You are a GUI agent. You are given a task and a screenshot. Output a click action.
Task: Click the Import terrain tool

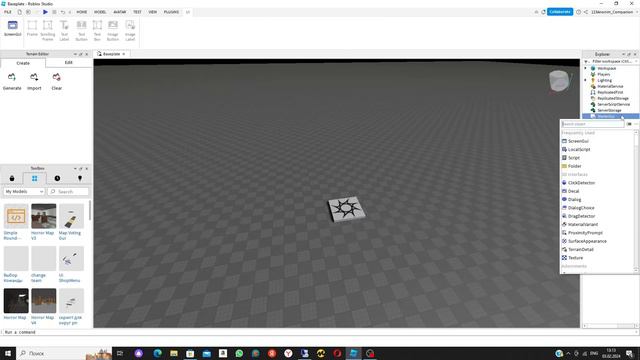34,82
